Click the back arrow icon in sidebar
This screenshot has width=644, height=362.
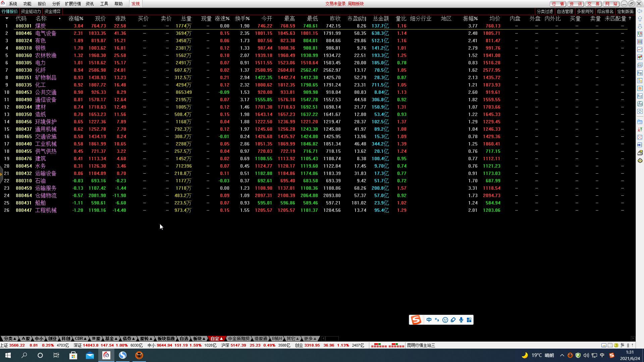point(640,11)
